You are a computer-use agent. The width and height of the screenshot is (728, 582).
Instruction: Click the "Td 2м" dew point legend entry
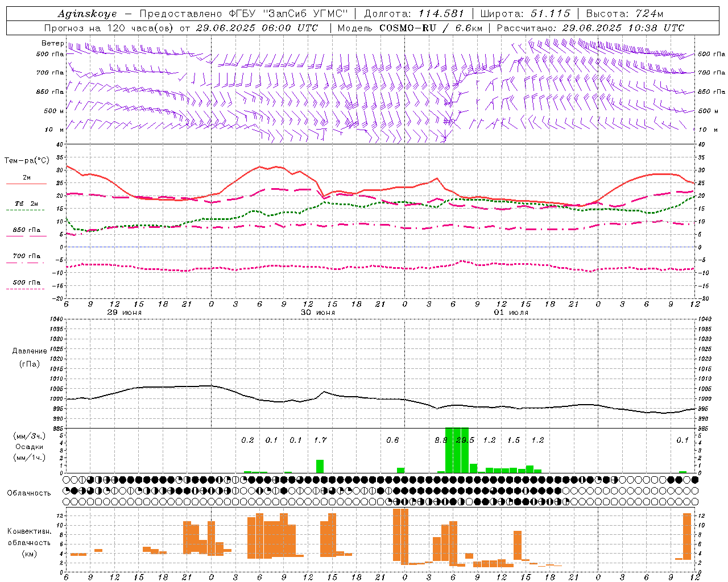click(27, 203)
